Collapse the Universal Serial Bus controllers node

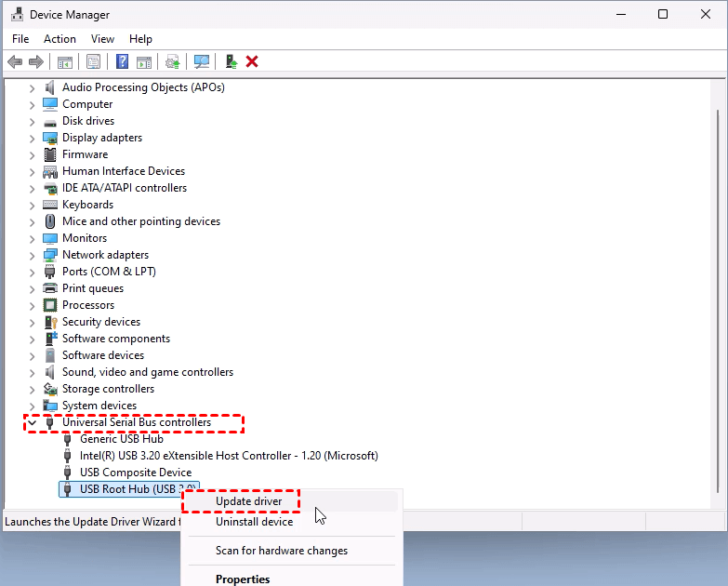pyautogui.click(x=32, y=422)
